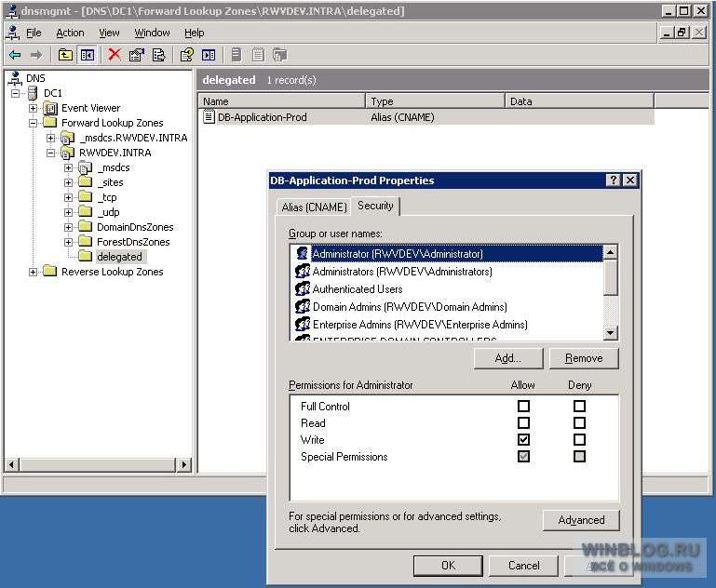The height and width of the screenshot is (588, 716).
Task: Open Advanced security settings
Action: (581, 520)
